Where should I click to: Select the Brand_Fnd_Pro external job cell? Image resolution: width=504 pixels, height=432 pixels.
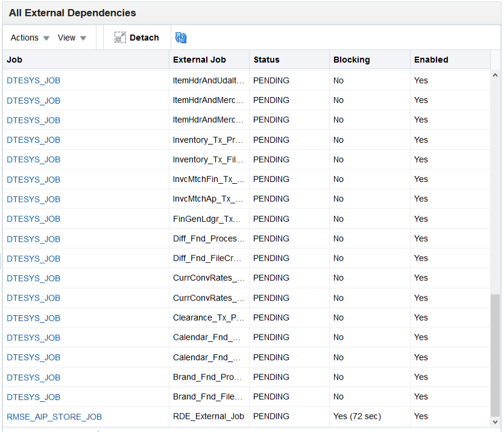click(x=209, y=377)
